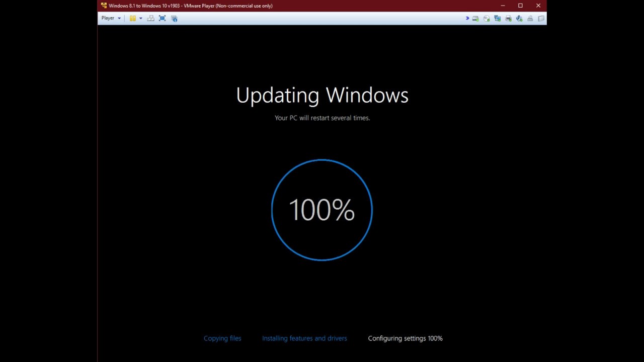Expand the power options dropdown arrow beside pause
644x362 pixels.
pyautogui.click(x=140, y=18)
